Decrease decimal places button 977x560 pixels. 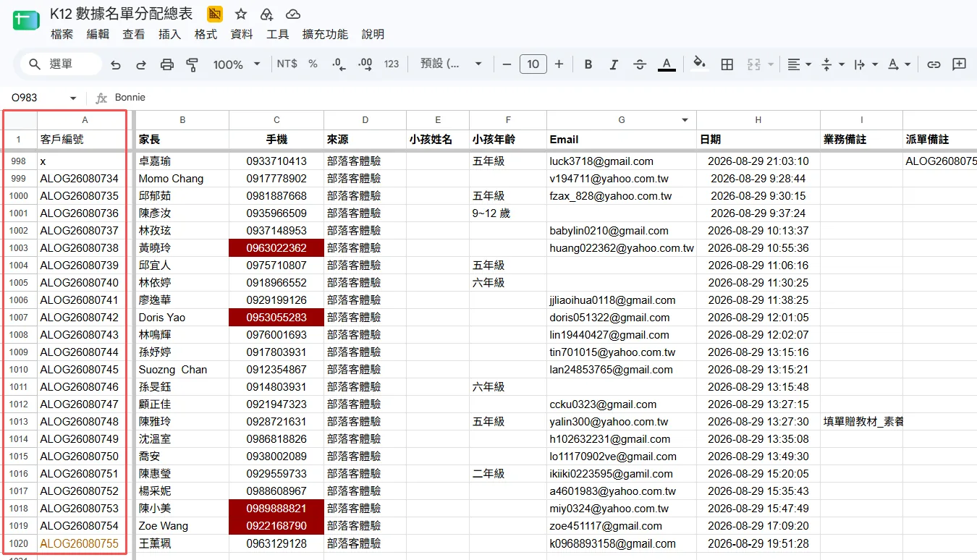[x=338, y=64]
